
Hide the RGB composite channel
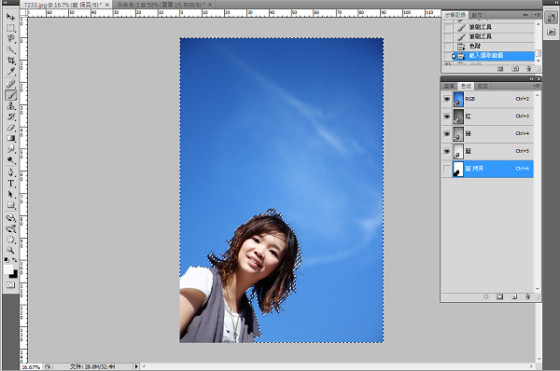coord(447,99)
